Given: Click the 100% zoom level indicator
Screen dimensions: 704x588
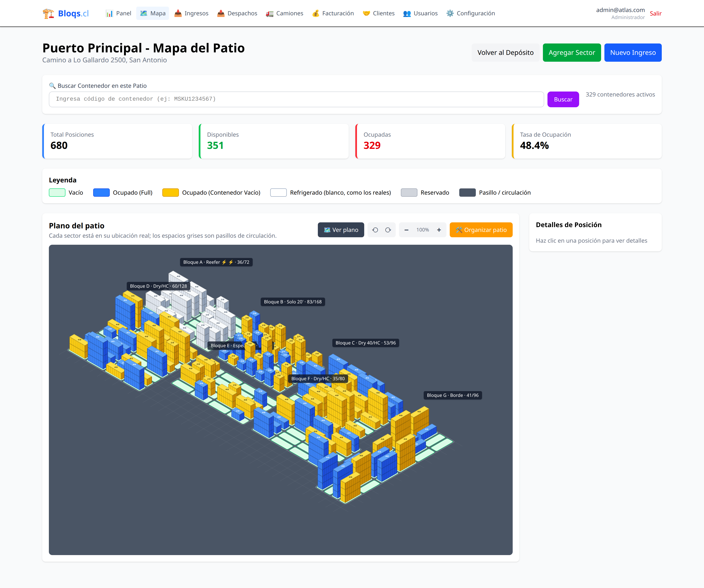Looking at the screenshot, I should tap(422, 230).
